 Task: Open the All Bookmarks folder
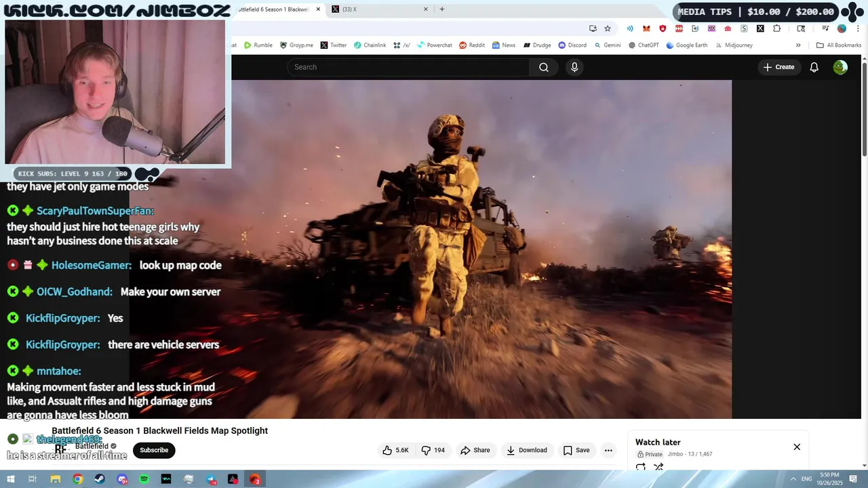tap(839, 45)
